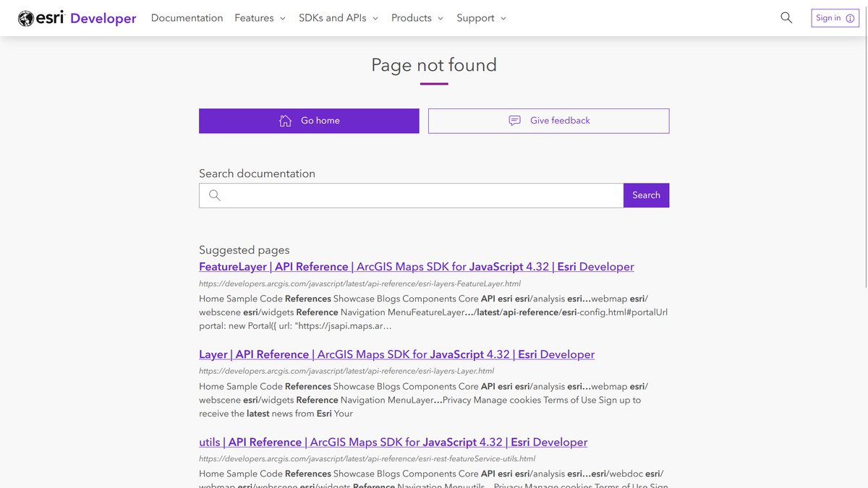Open the search magnifier in header
This screenshot has width=868, height=488.
(x=786, y=18)
